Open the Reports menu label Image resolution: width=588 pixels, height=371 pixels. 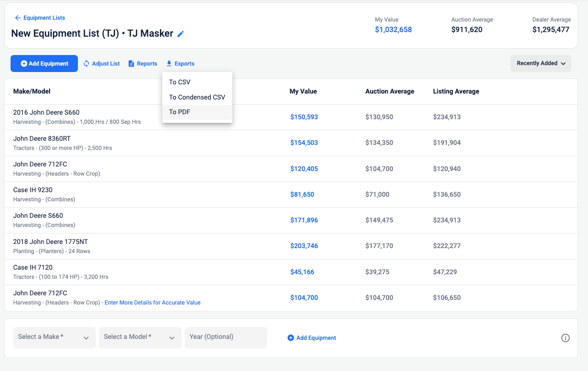click(x=147, y=64)
